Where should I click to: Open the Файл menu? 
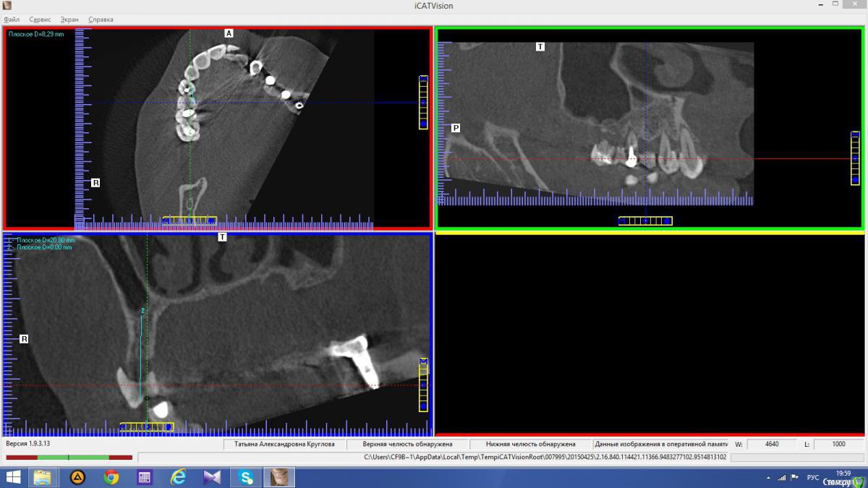coord(12,20)
